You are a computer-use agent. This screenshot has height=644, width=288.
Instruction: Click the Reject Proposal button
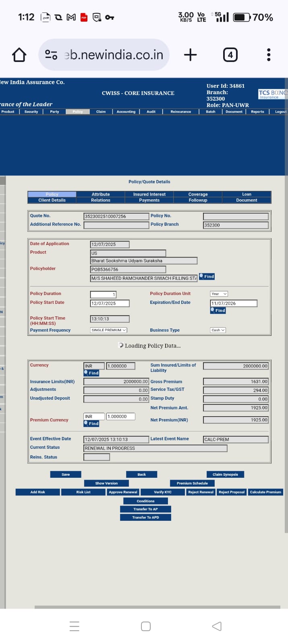pyautogui.click(x=232, y=492)
